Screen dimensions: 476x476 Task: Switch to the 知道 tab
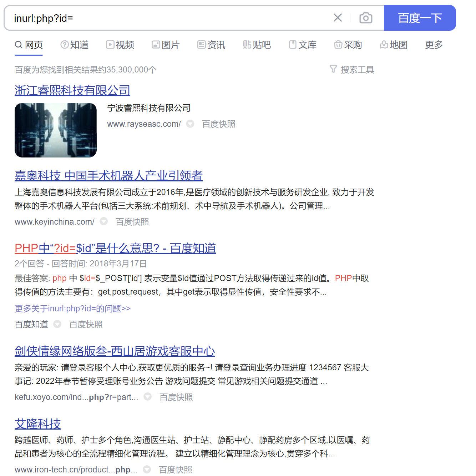coord(75,45)
